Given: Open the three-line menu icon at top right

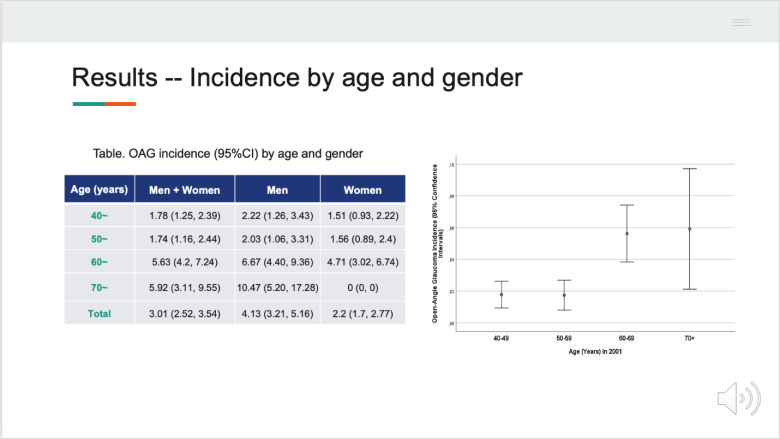Looking at the screenshot, I should click(x=741, y=22).
